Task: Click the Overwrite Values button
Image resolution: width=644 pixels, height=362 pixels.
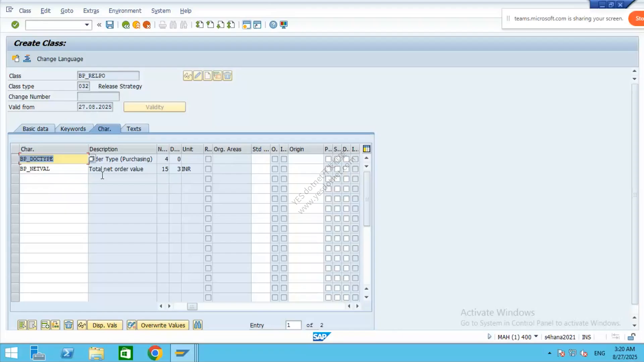Action: coord(163,325)
